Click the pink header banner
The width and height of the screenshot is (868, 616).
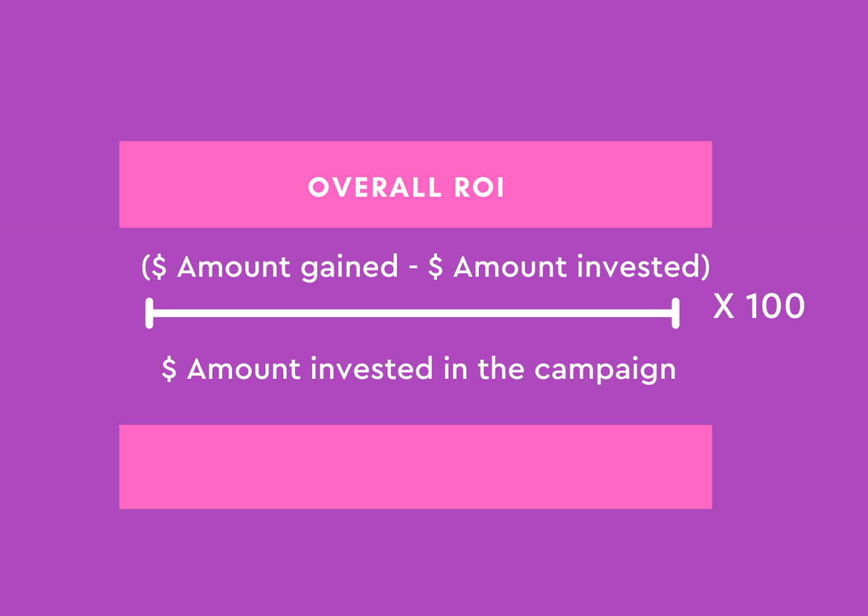[x=416, y=184]
